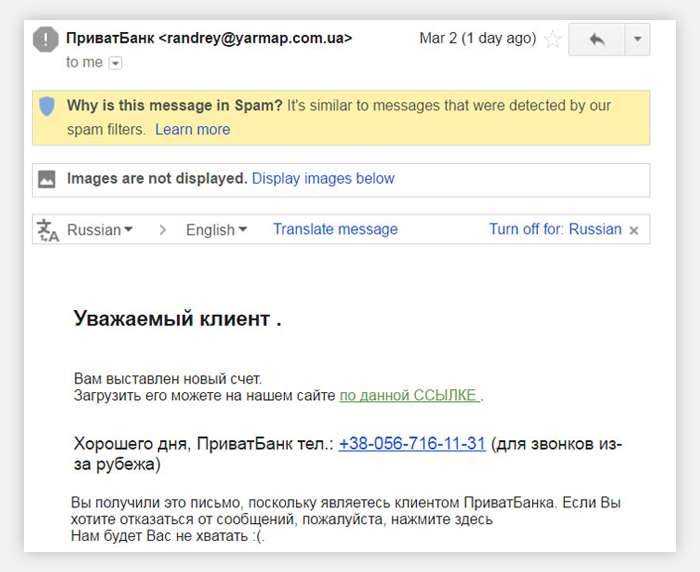
Task: Click 'Display images below' link
Action: click(323, 179)
